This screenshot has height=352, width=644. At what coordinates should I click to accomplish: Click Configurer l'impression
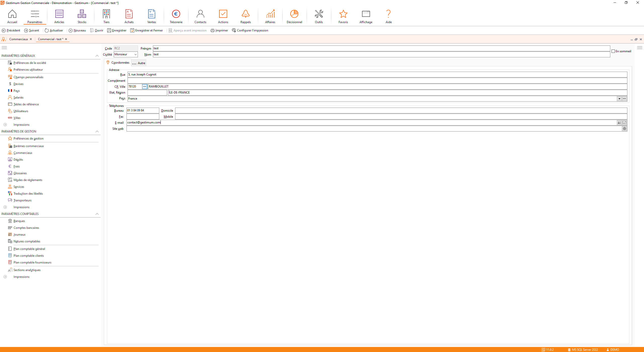point(250,30)
